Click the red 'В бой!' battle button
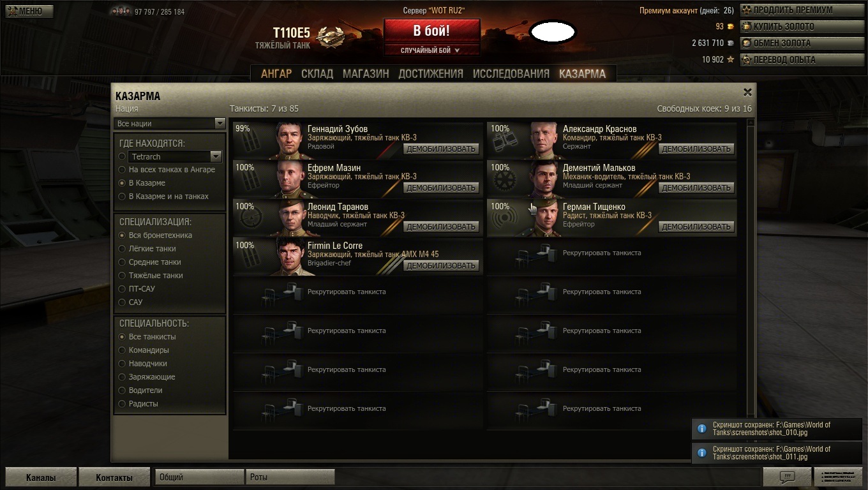Viewport: 868px width, 490px height. (431, 31)
